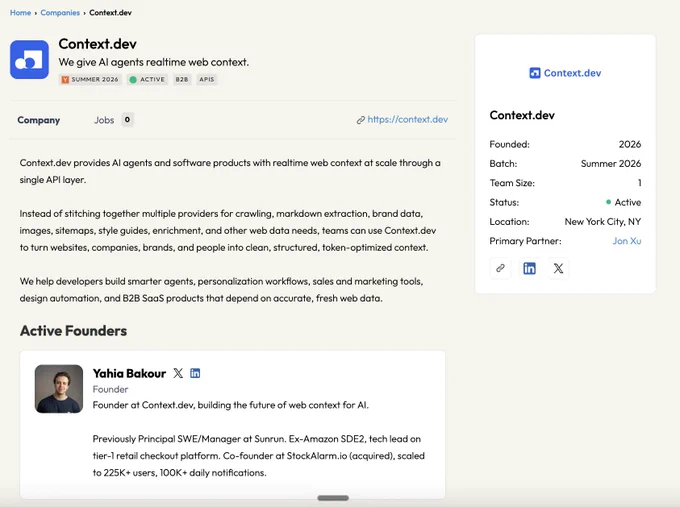Go to Home breadcrumb
The height and width of the screenshot is (507, 680).
coord(20,13)
